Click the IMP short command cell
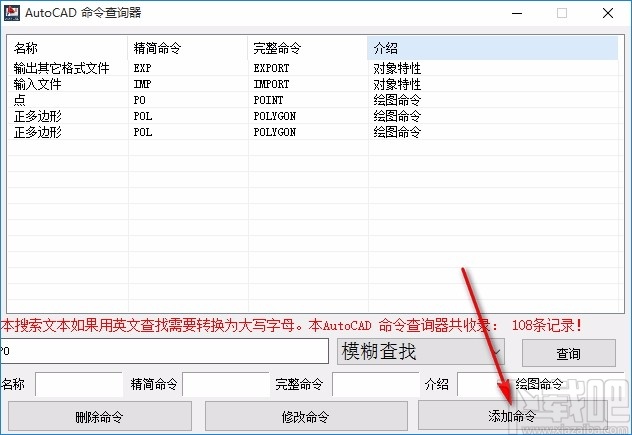The image size is (632, 435). [142, 84]
